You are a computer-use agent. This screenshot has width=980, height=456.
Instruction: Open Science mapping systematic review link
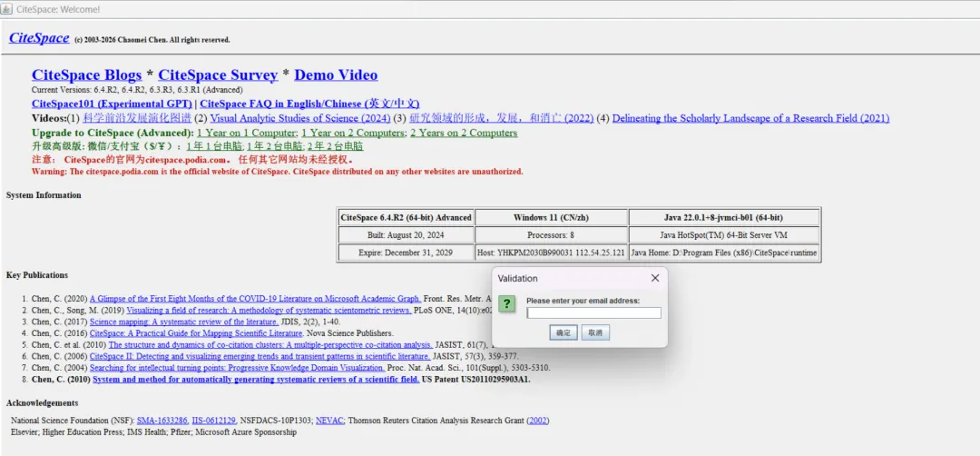pos(183,322)
